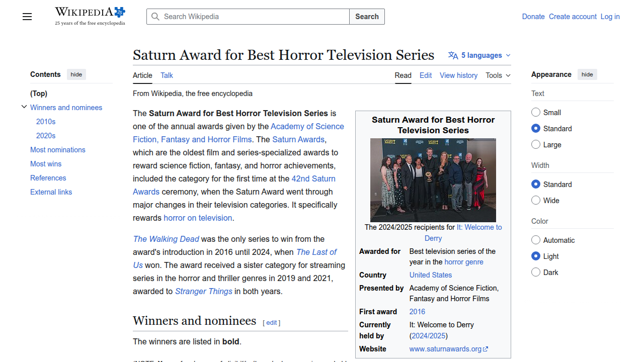Jump to the 2020s subsection
Viewport: 644px width, 362px height.
tap(46, 136)
